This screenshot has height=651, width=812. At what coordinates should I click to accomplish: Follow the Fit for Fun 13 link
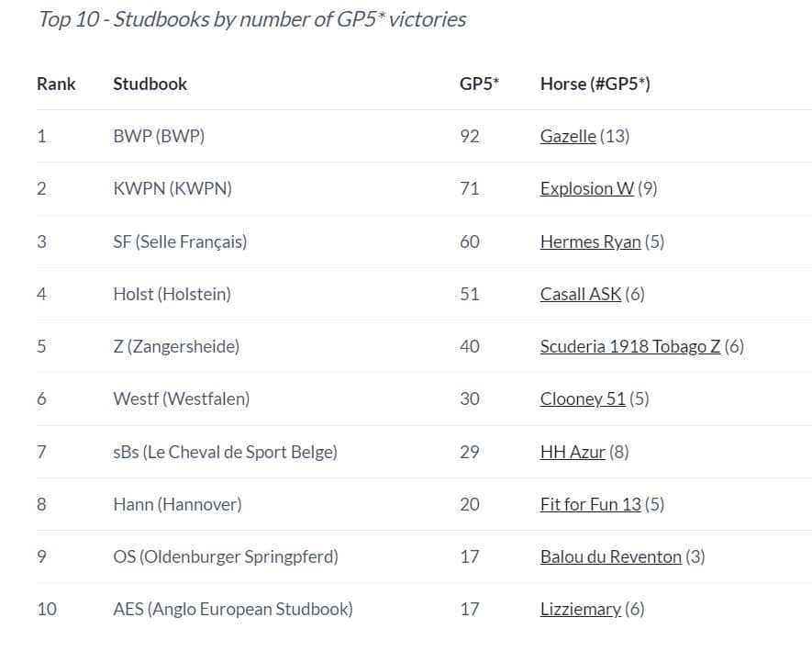point(591,504)
